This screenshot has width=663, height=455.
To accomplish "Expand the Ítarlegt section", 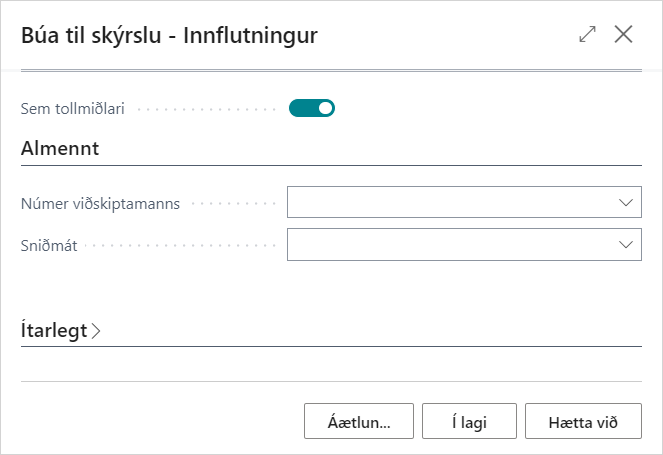I will pyautogui.click(x=54, y=329).
